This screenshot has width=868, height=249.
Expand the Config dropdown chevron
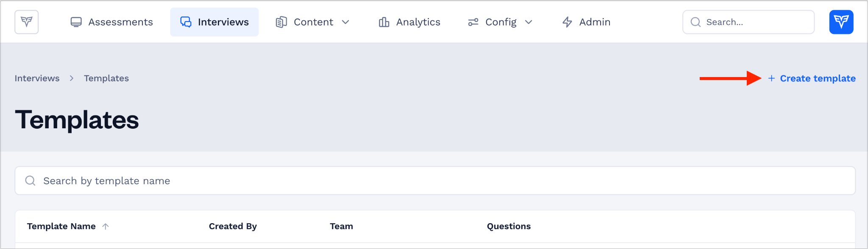pos(529,22)
